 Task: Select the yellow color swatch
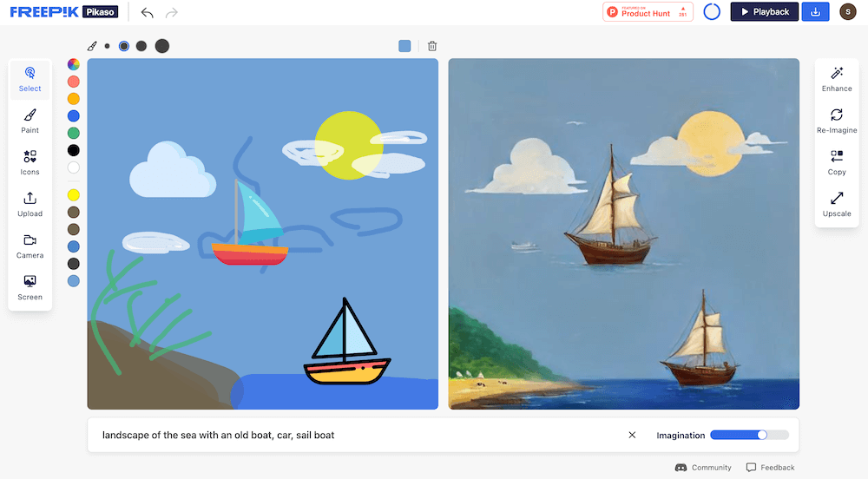click(x=74, y=194)
